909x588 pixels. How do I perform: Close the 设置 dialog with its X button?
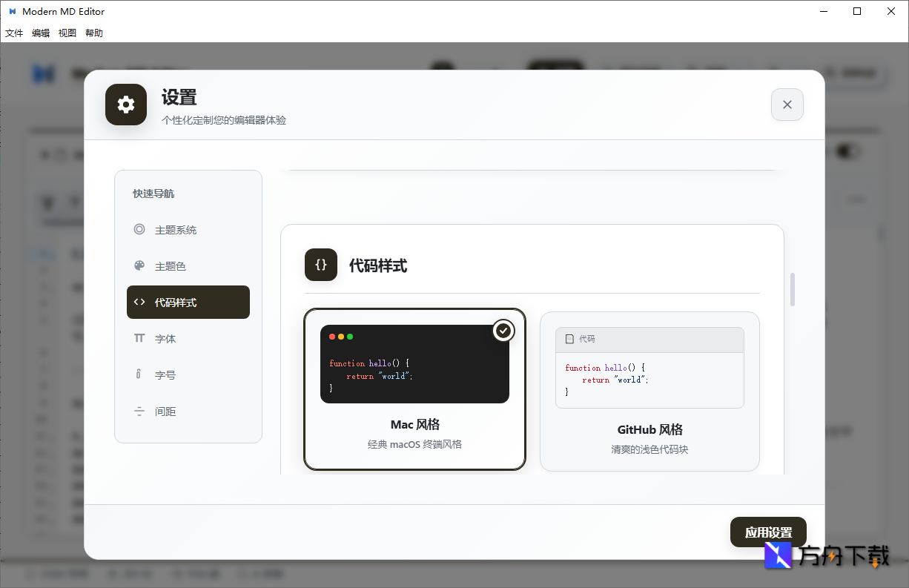tap(787, 105)
